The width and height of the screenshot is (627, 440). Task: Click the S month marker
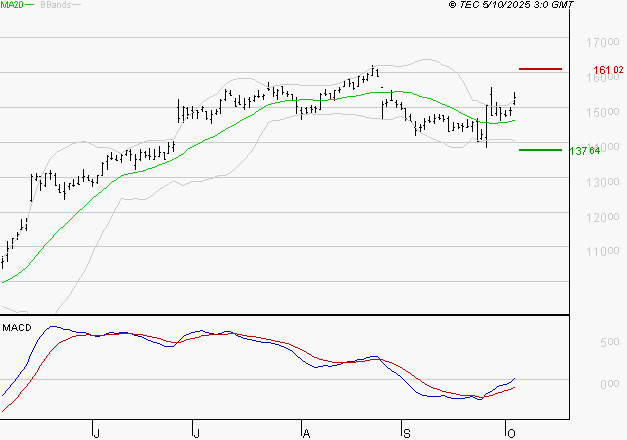tap(407, 433)
